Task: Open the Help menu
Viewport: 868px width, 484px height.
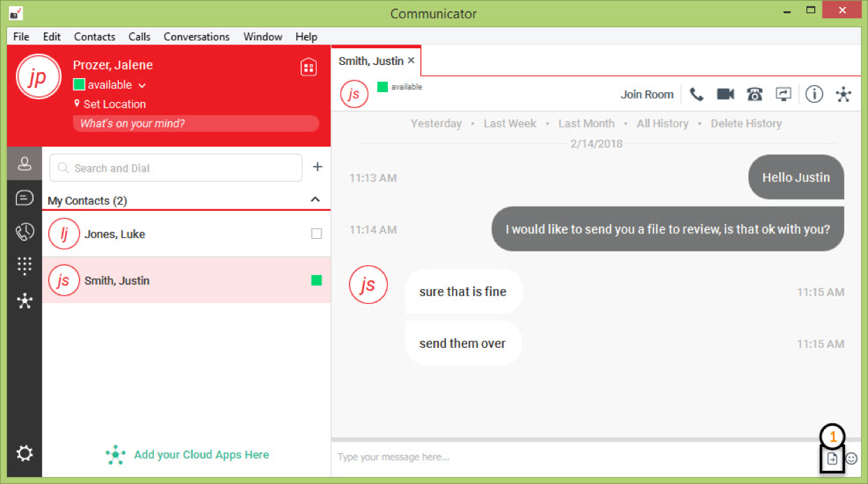Action: [306, 36]
